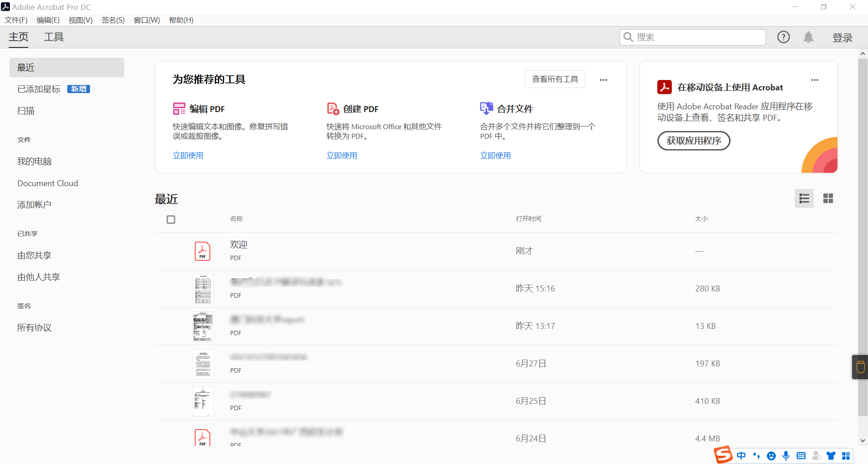The image size is (868, 464).
Task: Switch the Sogou 中 Chinese/English mode
Action: [x=741, y=456]
